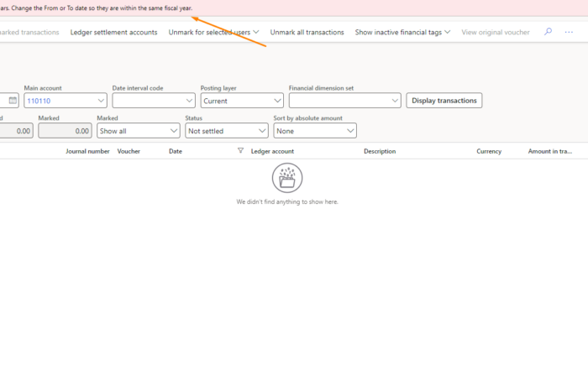Click View original voucher

(496, 32)
